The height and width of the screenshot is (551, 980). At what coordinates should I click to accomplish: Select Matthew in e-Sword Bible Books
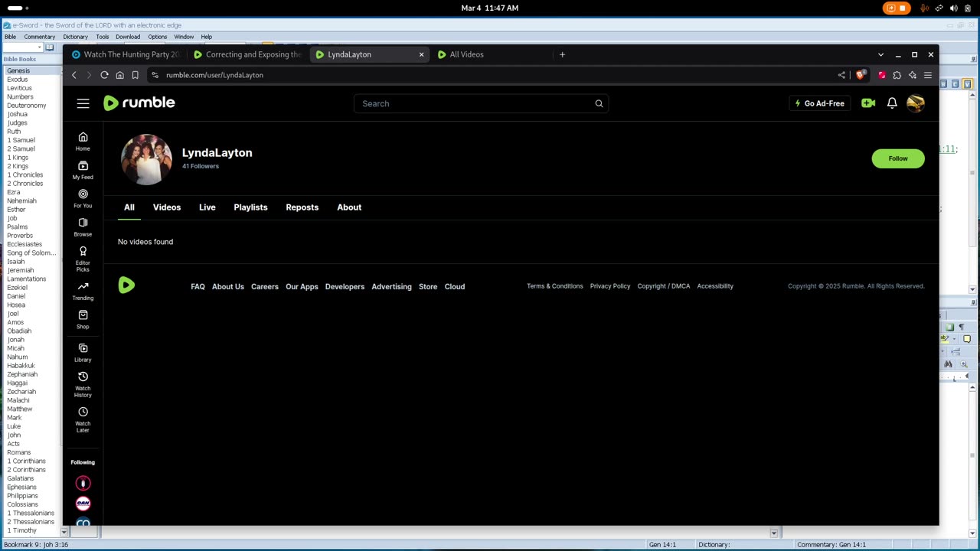[20, 409]
